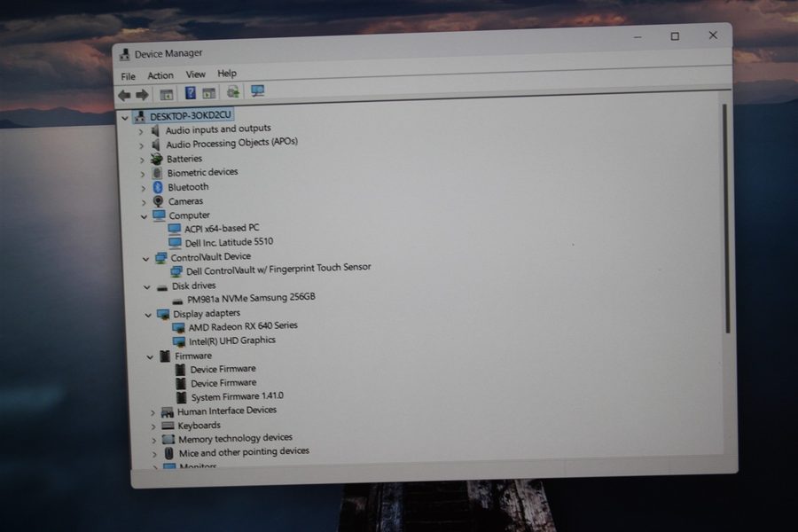Maximize the Device Manager window
This screenshot has width=798, height=532.
click(675, 36)
